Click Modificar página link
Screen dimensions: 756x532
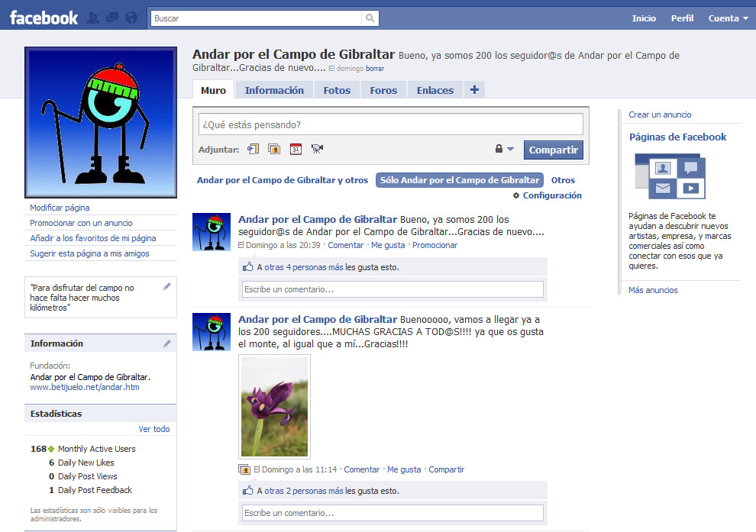point(60,208)
